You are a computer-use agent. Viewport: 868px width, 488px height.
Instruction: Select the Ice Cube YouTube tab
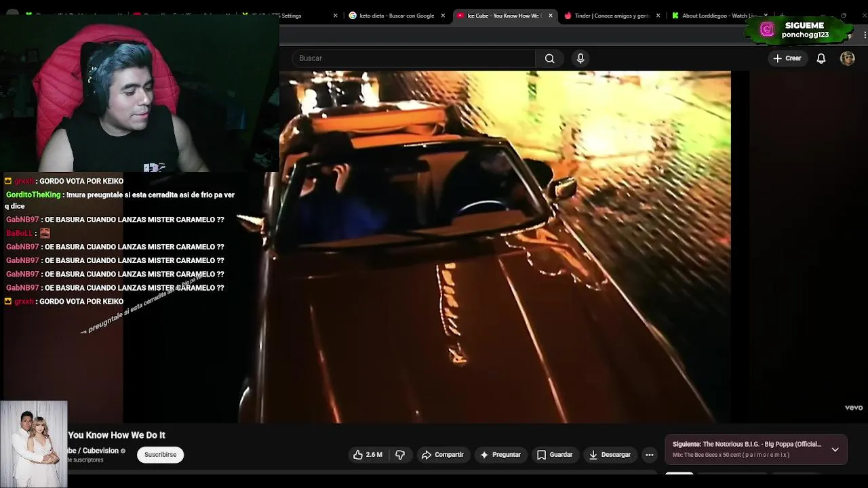click(503, 16)
